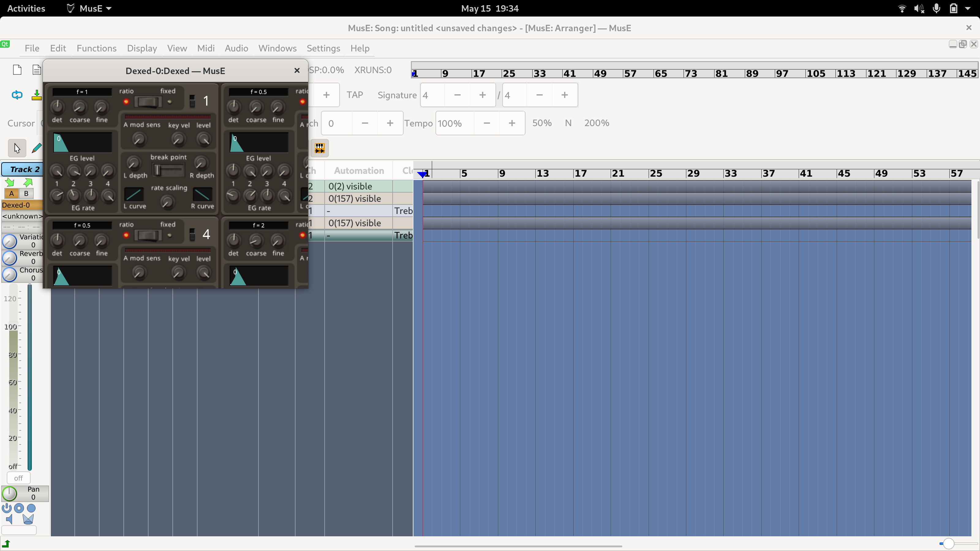Click the piano keyboard icon in the toolbar

pos(319,148)
